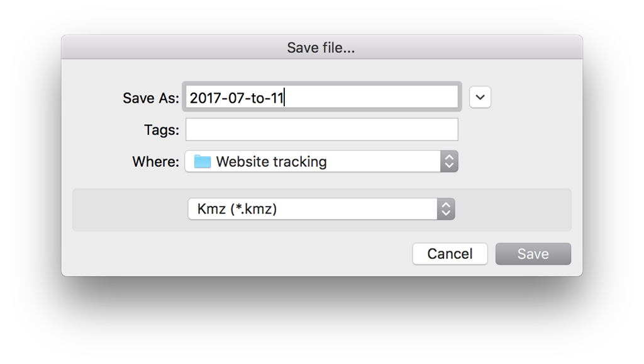Place cursor in "2017-07-to-11" filename text

[237, 98]
